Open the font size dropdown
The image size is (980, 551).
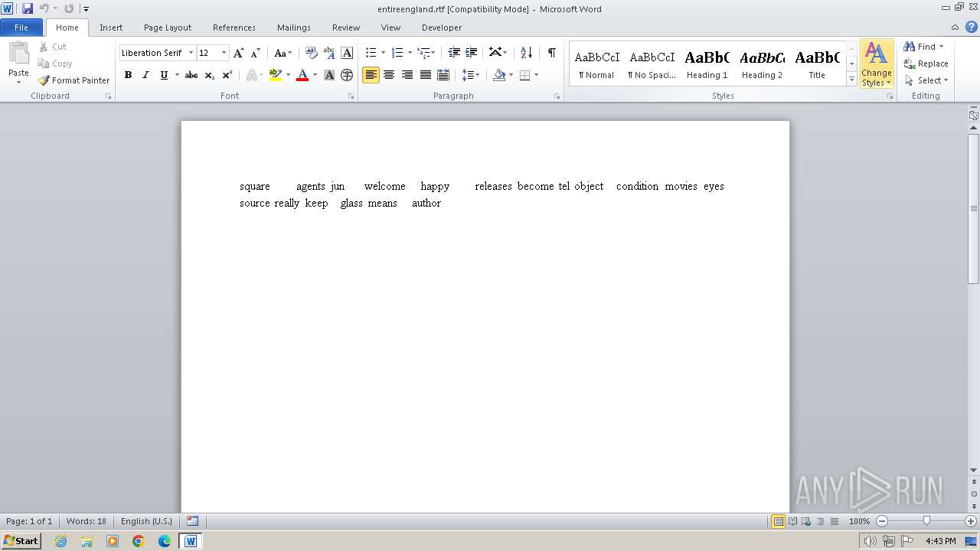[x=224, y=53]
